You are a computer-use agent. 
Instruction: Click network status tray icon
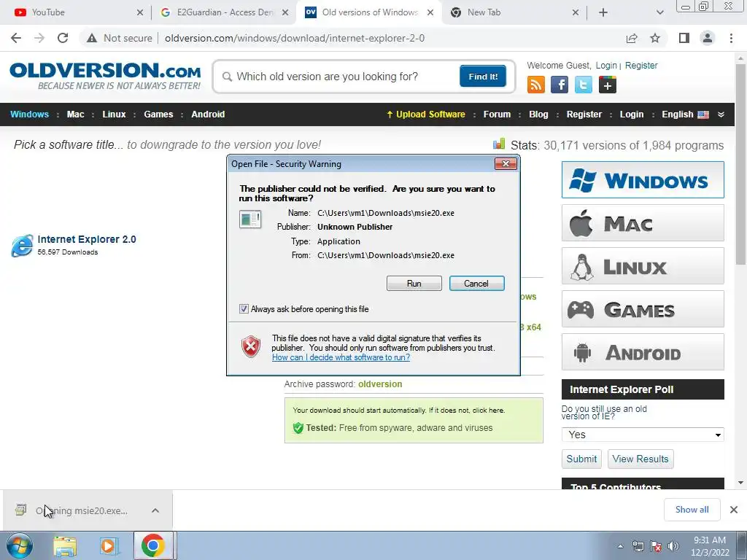point(638,546)
